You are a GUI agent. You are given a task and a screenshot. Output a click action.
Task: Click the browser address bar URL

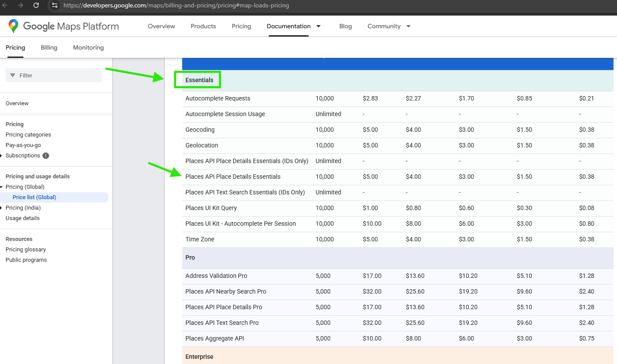click(x=176, y=5)
